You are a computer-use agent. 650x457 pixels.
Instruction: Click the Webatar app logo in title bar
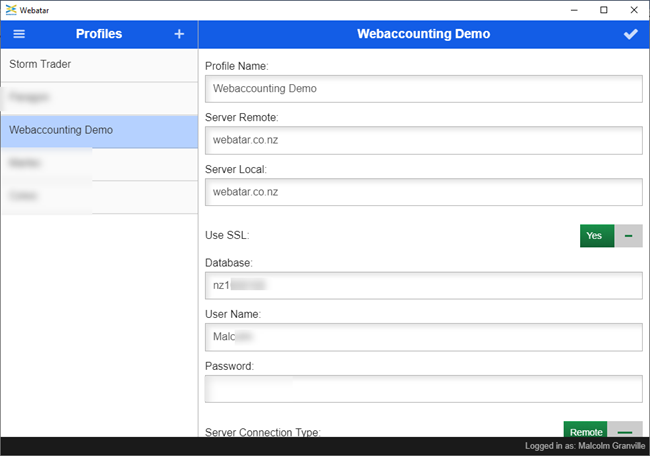click(11, 9)
